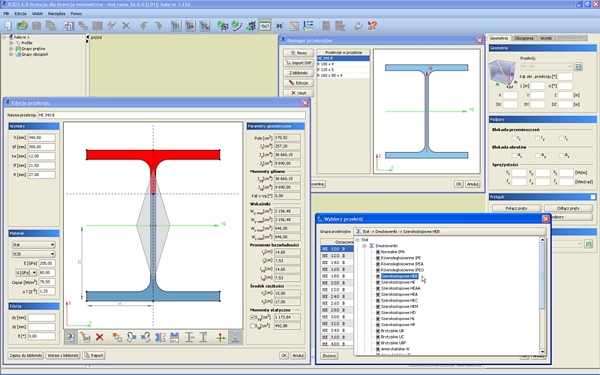Click the Nazwa przekroju name field

pos(171,115)
